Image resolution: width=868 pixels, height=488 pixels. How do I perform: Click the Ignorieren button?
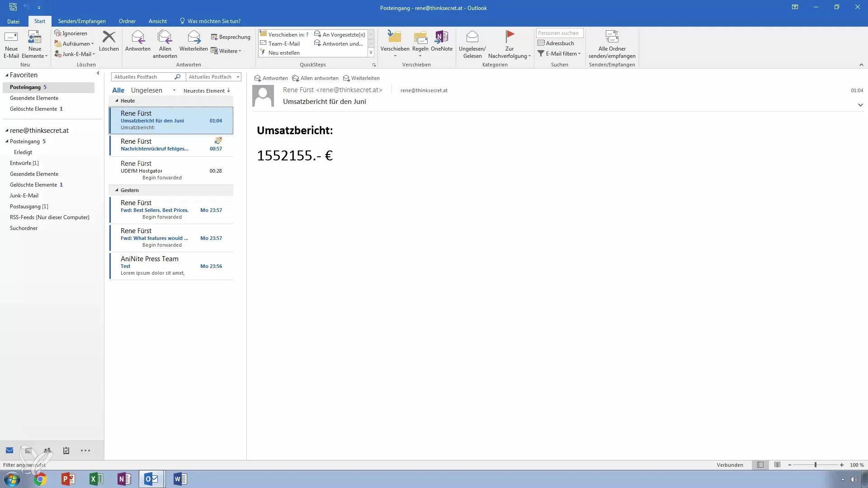(71, 33)
